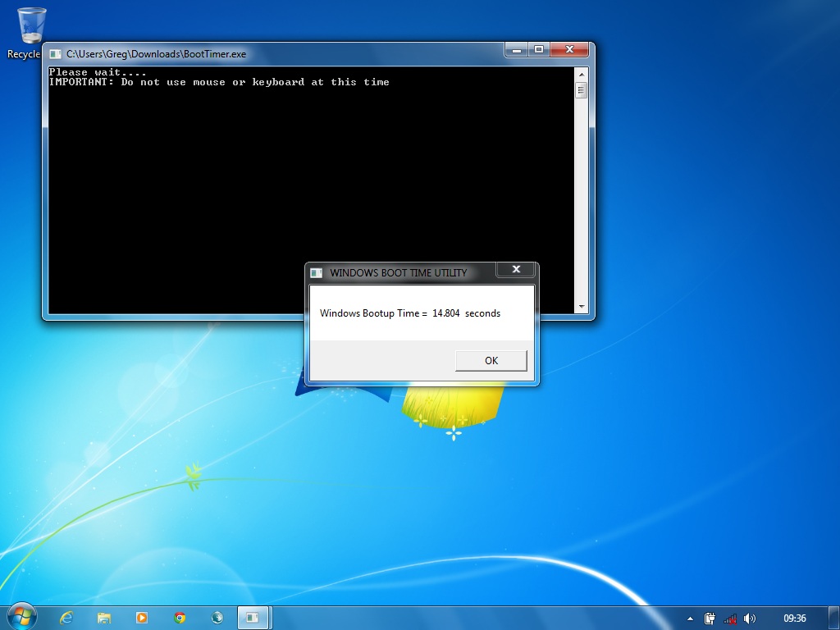The width and height of the screenshot is (840, 630).
Task: Click the C:\Users\Greg\Downloads\BootTimer.exe title text
Action: coord(157,54)
